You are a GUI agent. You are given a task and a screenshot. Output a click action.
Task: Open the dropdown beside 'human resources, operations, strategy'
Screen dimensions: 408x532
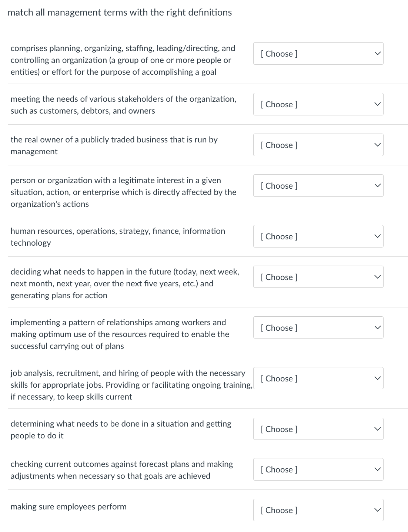coord(318,236)
